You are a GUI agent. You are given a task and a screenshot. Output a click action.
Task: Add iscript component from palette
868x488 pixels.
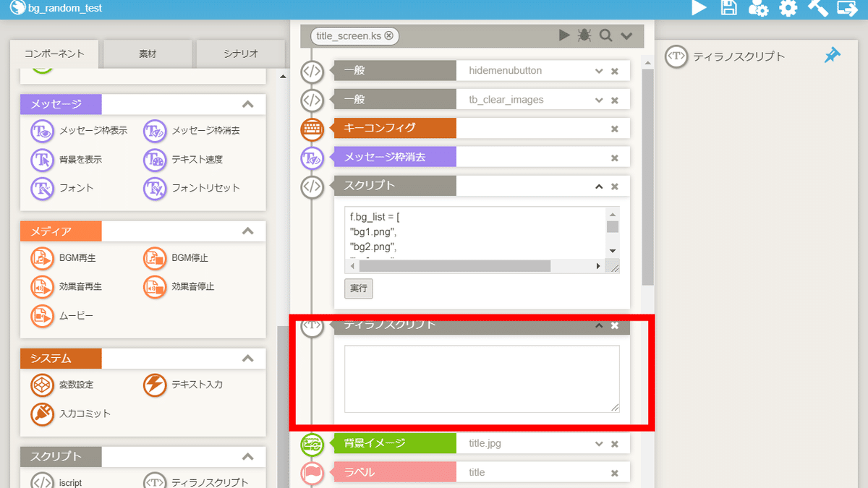click(x=56, y=481)
